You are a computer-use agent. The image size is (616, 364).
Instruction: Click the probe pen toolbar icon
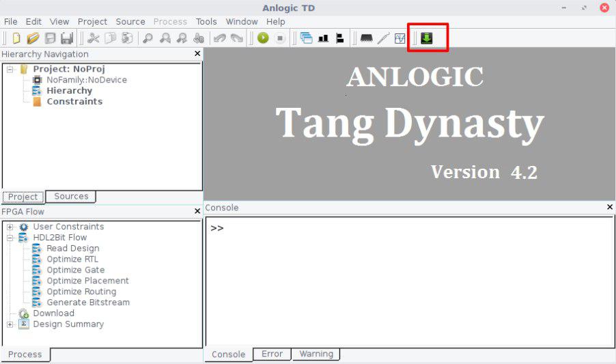click(x=383, y=38)
